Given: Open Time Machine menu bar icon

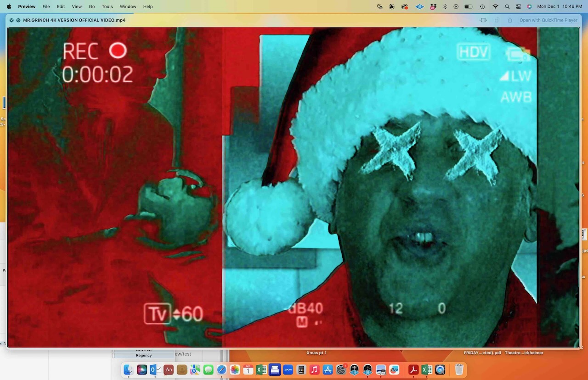Looking at the screenshot, I should click(x=482, y=6).
